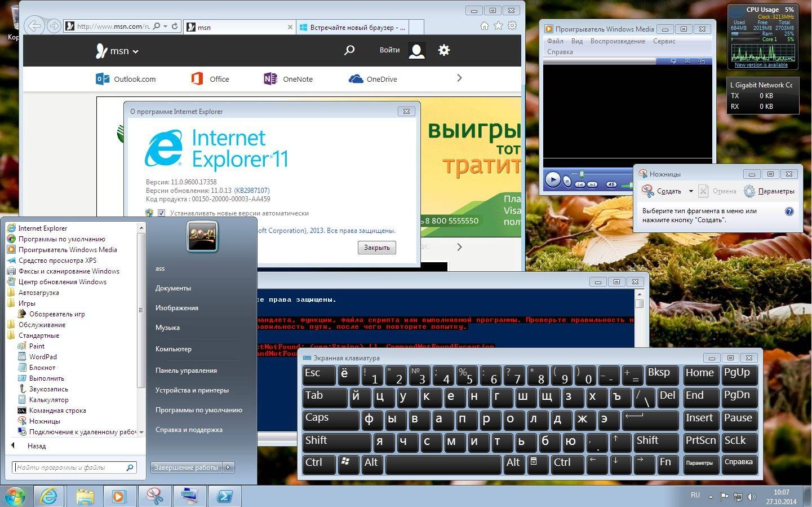Expand more msn shortcuts with right chevron
Viewport: 812px width, 507px height.
click(x=459, y=78)
